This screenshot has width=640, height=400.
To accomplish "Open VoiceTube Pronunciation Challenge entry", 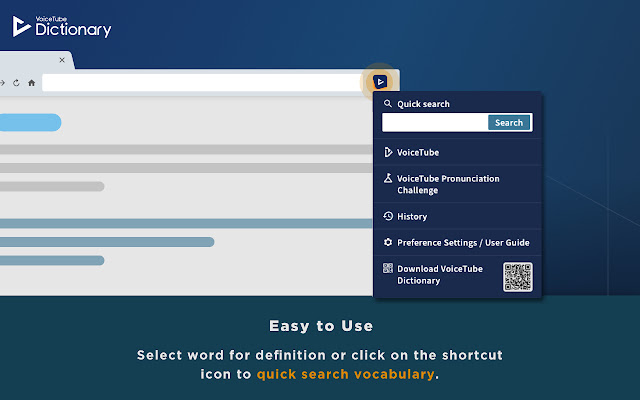I will coord(457,184).
